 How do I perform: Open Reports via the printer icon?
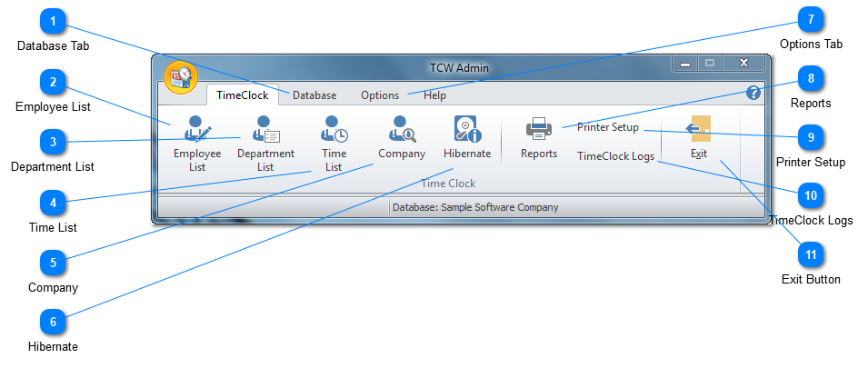(539, 130)
